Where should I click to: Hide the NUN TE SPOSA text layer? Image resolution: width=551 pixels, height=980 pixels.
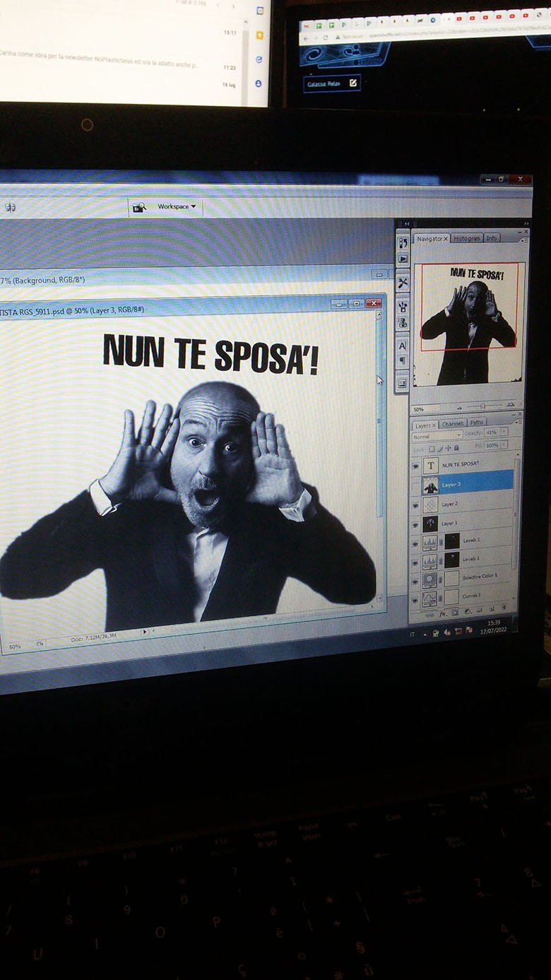click(416, 466)
